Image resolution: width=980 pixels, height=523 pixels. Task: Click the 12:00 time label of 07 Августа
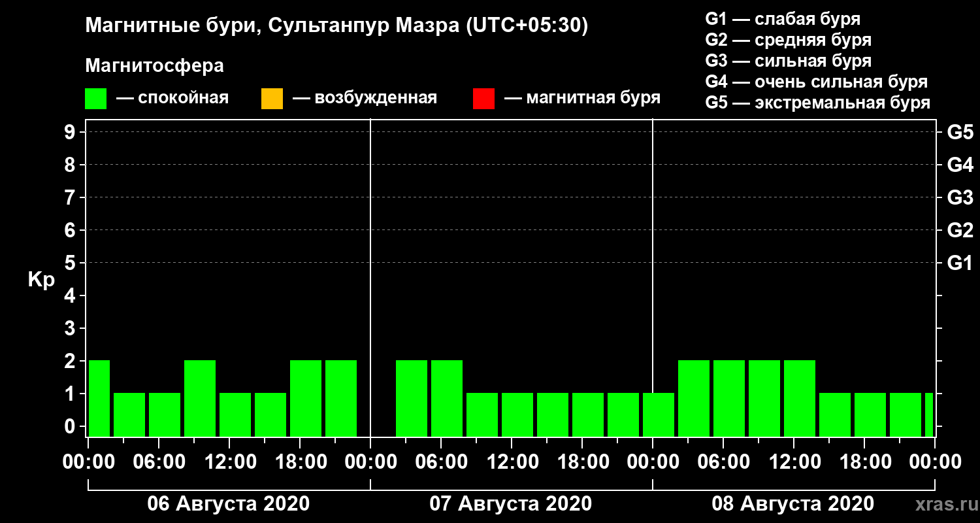coord(512,462)
